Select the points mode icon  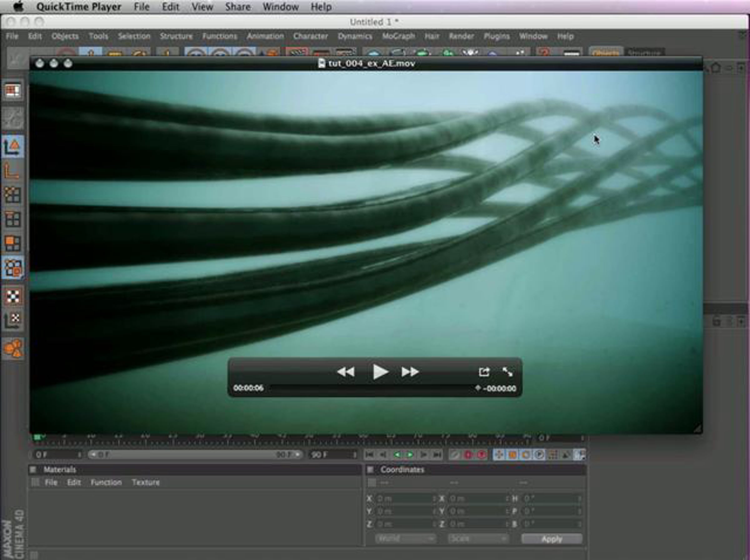[x=13, y=195]
